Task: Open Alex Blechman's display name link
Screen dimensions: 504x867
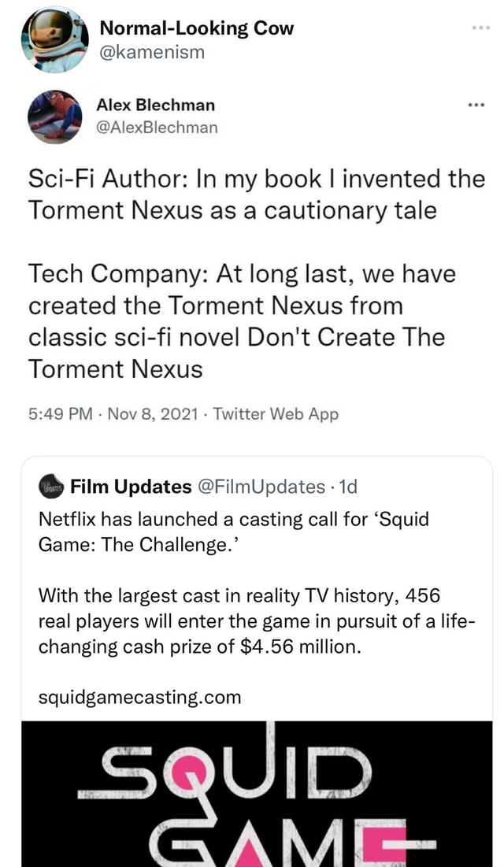Action: [x=155, y=105]
